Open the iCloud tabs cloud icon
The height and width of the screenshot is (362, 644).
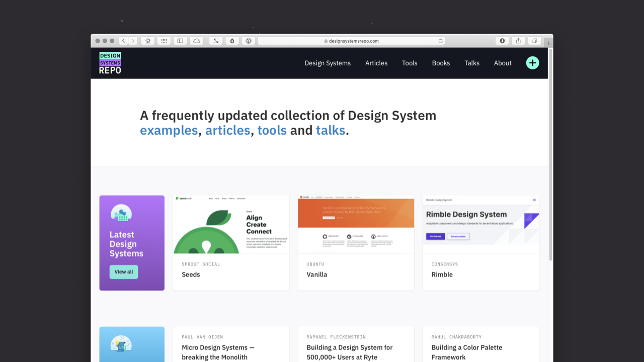(x=196, y=41)
